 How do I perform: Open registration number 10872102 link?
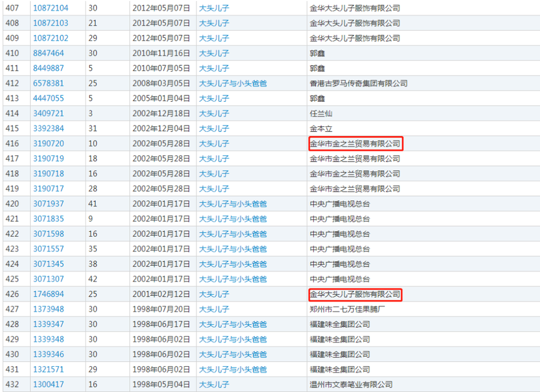(x=51, y=38)
